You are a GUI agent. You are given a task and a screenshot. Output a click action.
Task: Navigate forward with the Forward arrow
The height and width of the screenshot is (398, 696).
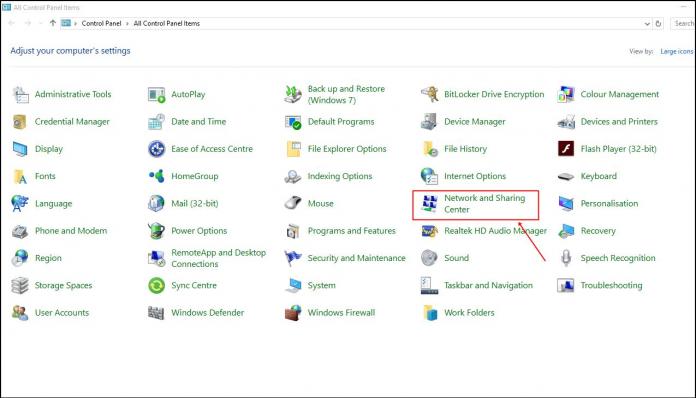tap(28, 23)
